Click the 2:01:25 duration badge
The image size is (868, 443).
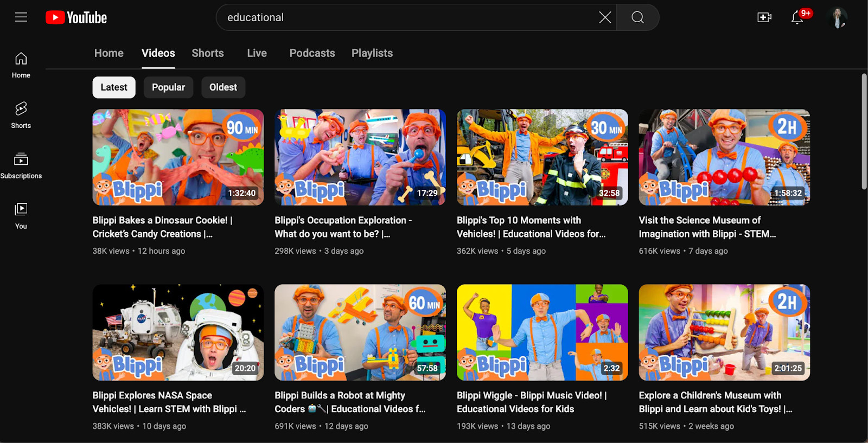pyautogui.click(x=788, y=368)
